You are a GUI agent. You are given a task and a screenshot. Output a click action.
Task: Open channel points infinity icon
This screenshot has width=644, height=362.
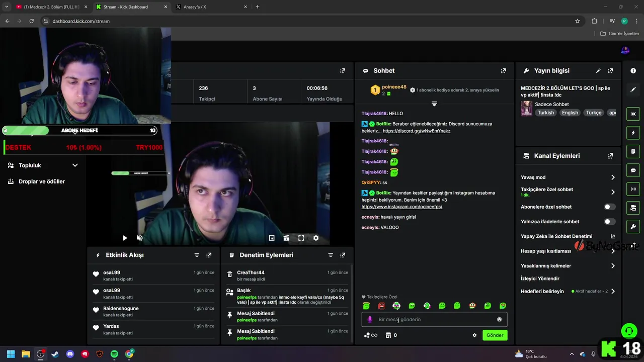coord(371,335)
